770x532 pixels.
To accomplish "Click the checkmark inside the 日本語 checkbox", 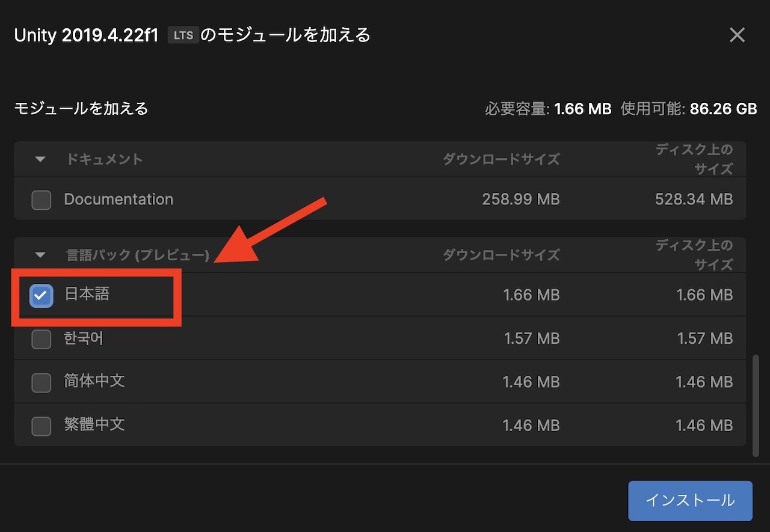I will 42,295.
